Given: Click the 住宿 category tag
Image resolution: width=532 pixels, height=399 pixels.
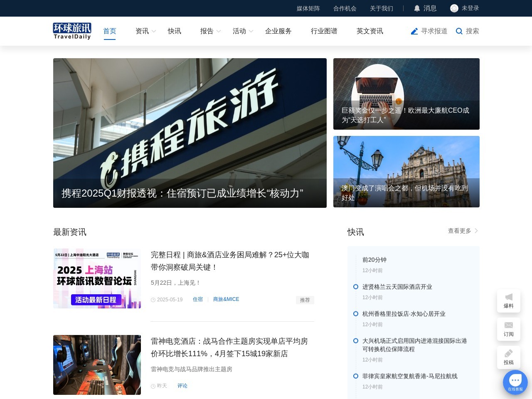Looking at the screenshot, I should [x=198, y=299].
